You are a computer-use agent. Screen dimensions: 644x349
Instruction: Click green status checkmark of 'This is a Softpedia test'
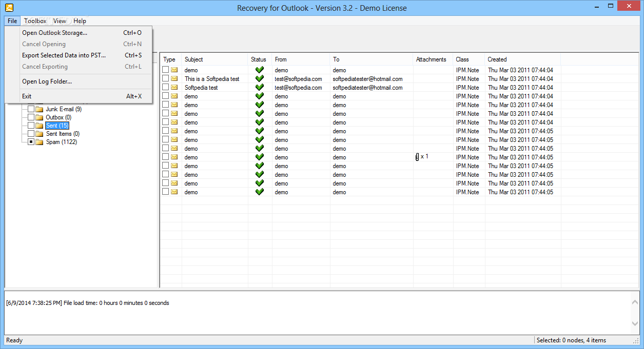[x=260, y=78]
